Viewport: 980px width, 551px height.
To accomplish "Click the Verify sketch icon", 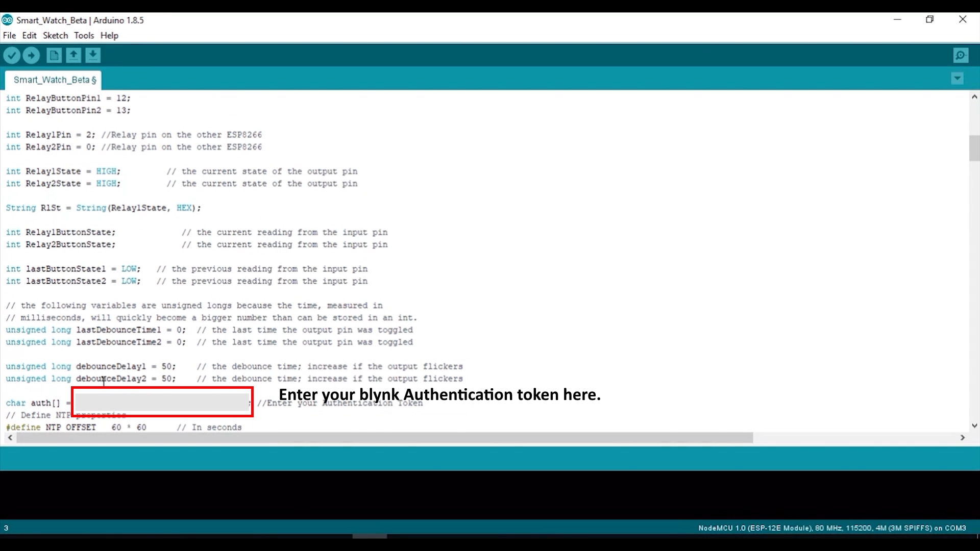I will pyautogui.click(x=12, y=55).
